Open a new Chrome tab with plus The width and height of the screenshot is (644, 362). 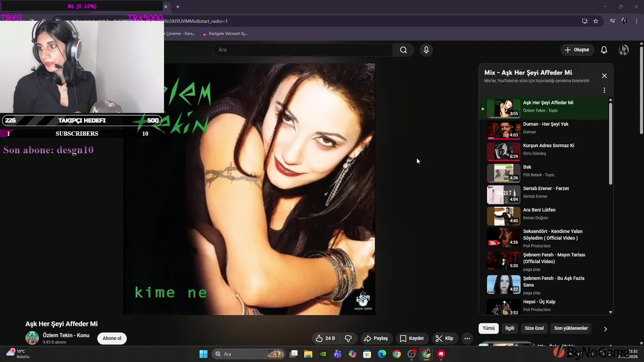coord(178,7)
